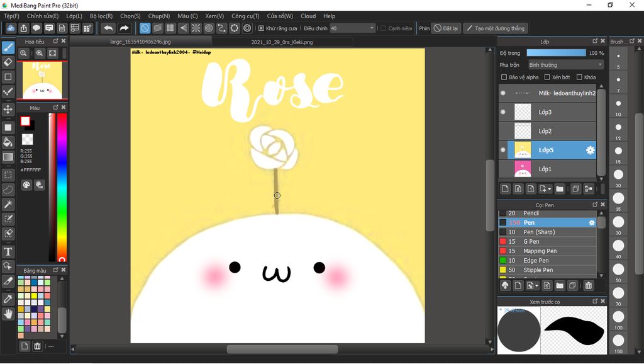Screen dimensions: 644x364
Task: Select the Pencil brush in list
Action: [x=548, y=213]
